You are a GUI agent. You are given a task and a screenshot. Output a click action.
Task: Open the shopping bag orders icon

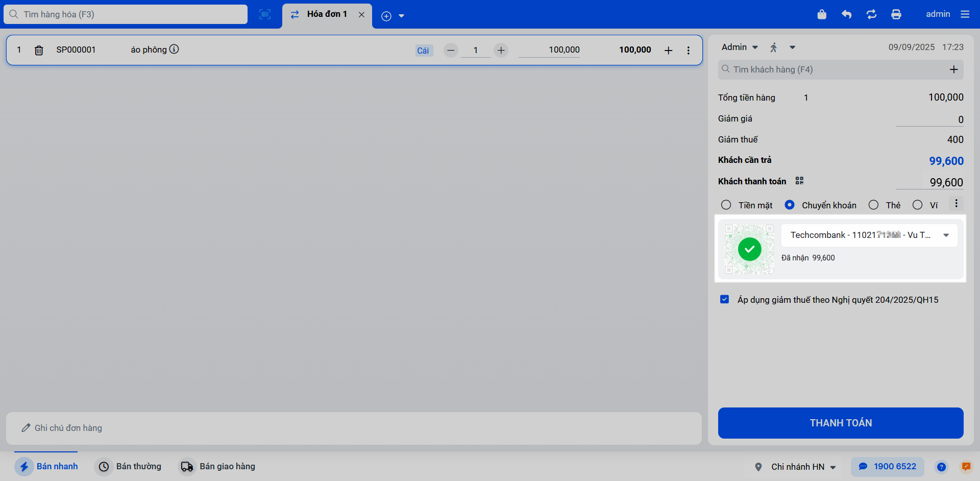[x=822, y=14]
